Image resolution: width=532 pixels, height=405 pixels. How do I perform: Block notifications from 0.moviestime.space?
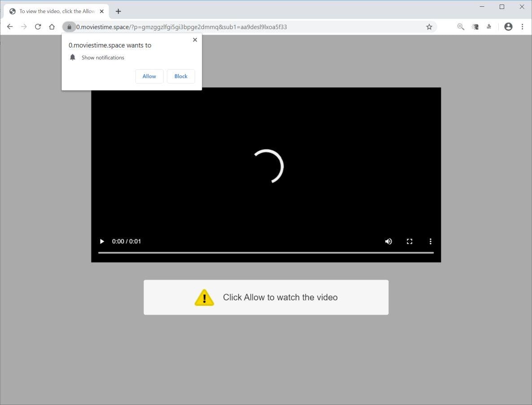point(181,76)
